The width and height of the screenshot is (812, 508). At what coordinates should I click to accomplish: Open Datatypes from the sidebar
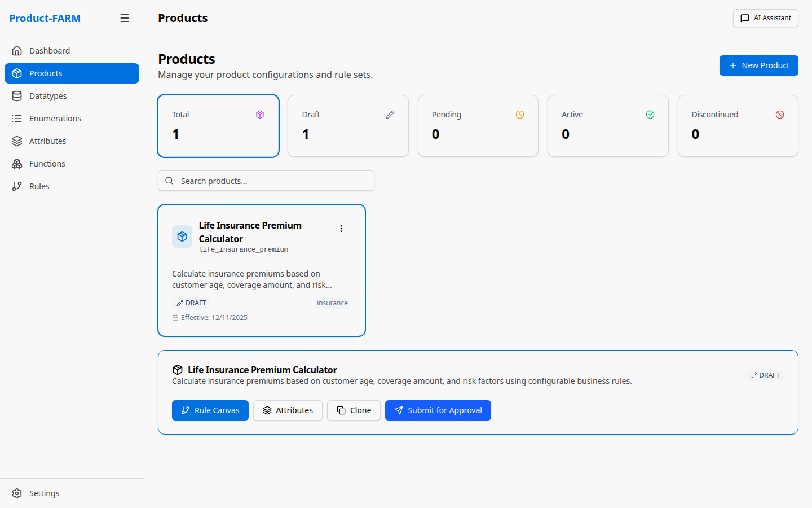(48, 96)
